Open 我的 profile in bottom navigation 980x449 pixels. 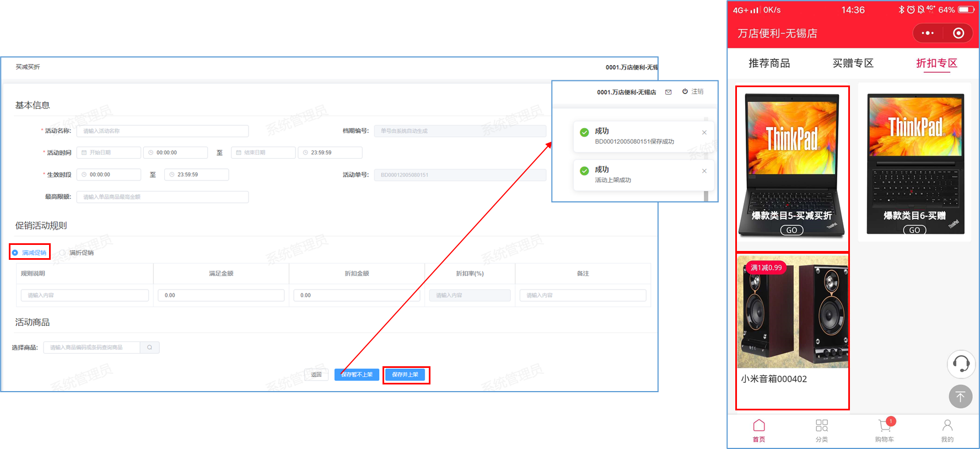coord(947,431)
